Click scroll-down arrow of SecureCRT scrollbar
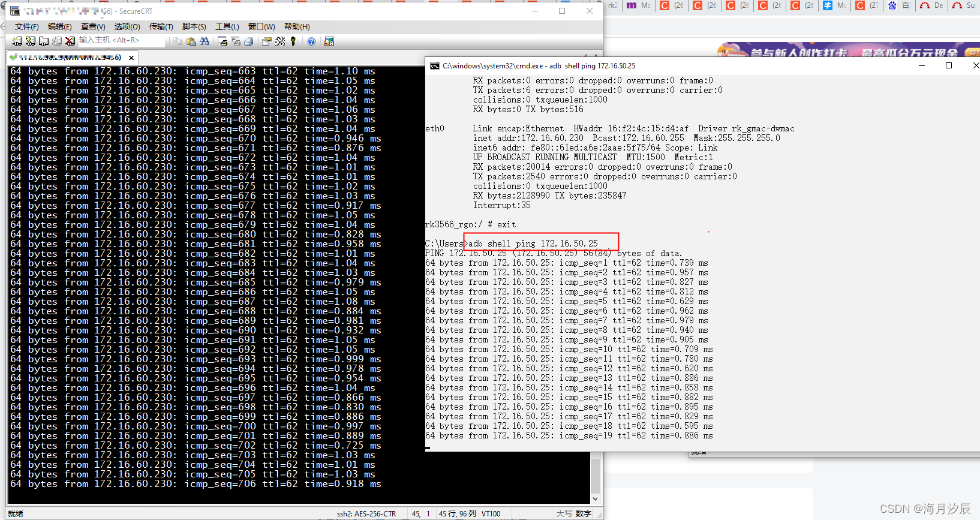 coord(595,498)
